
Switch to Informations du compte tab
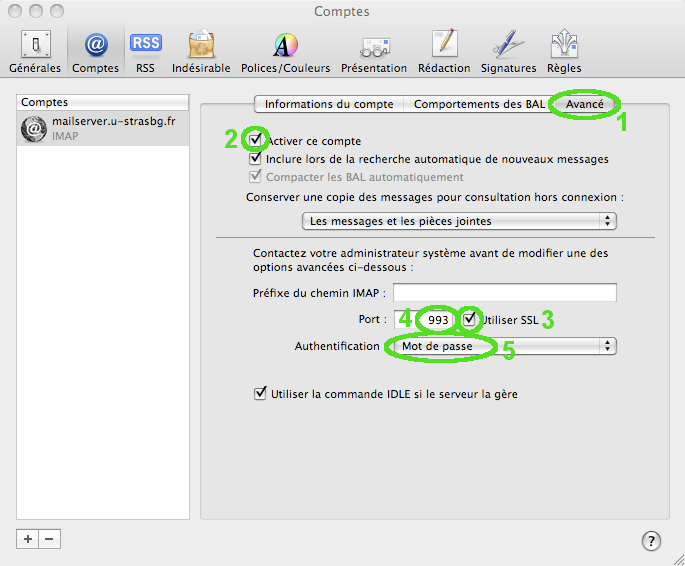pos(329,104)
